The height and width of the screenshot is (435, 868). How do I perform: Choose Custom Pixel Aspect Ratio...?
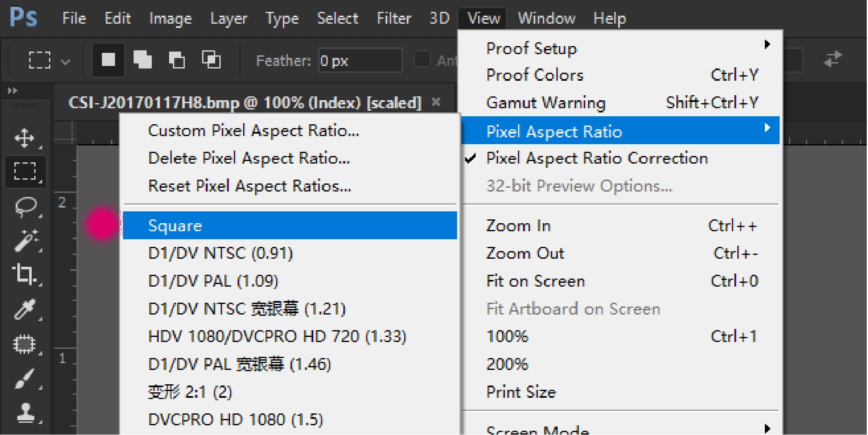tap(290, 131)
